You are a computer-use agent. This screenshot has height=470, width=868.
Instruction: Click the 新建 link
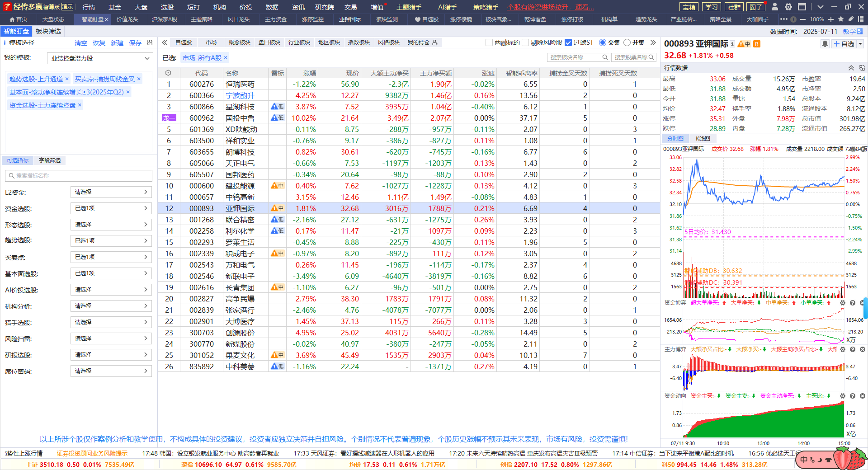[117, 43]
